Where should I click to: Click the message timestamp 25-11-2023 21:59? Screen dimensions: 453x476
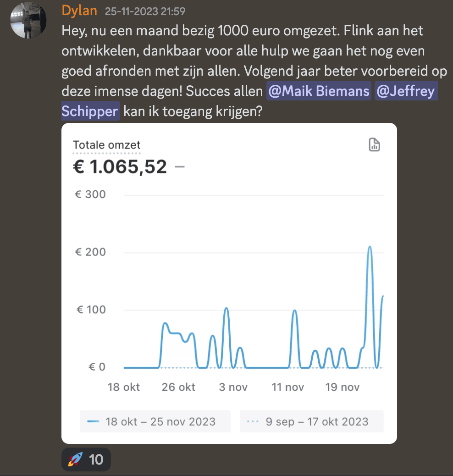click(145, 11)
